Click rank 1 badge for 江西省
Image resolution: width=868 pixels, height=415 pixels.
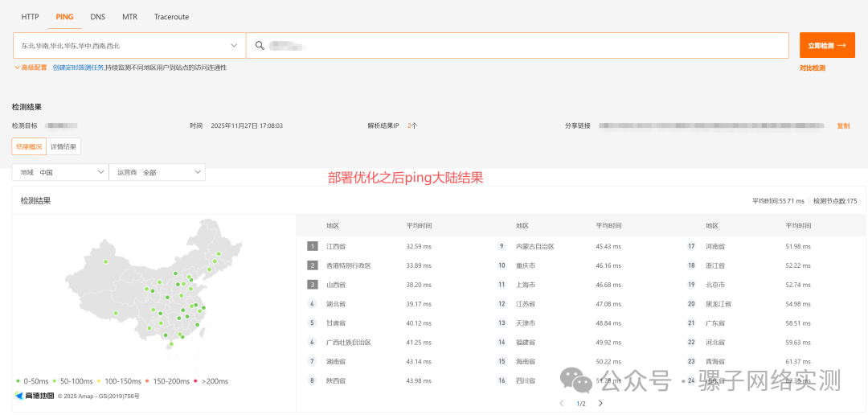[x=312, y=246]
